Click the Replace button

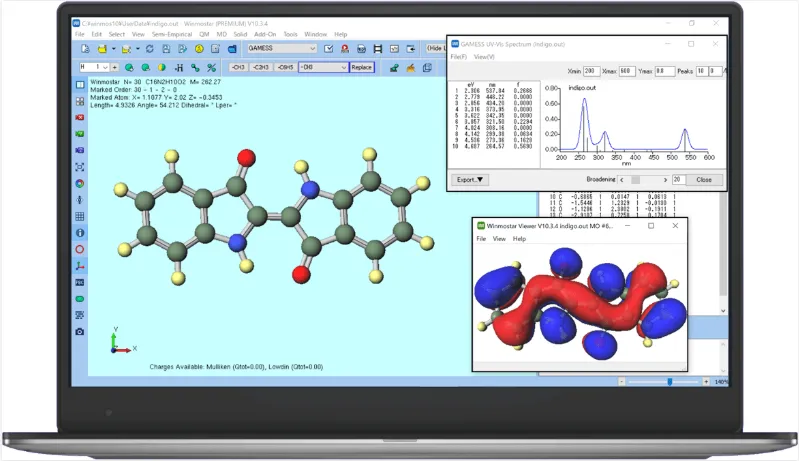(x=362, y=67)
